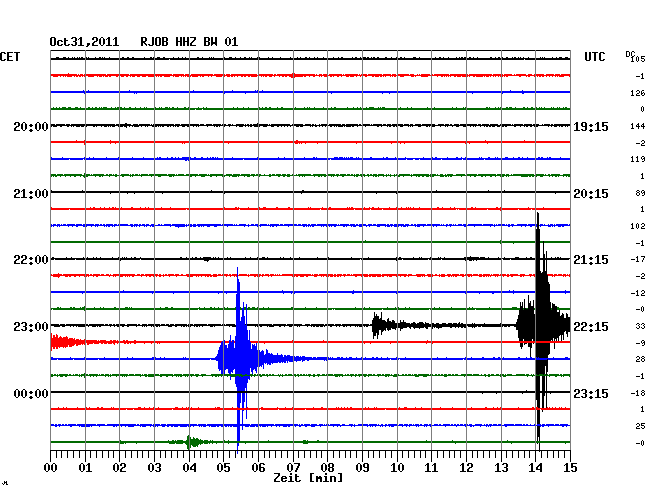The width and height of the screenshot is (650, 494).
Task: Click the 00:00 CET time label
Action: [31, 393]
